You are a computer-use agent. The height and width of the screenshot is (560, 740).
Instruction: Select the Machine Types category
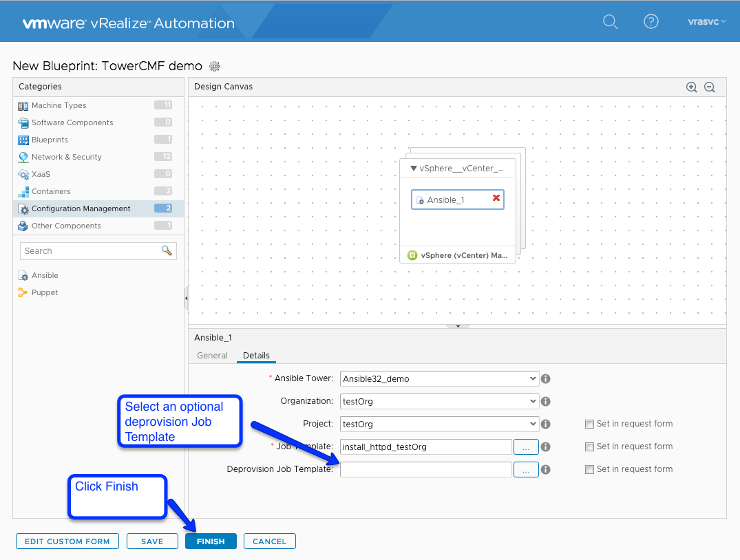tap(98, 105)
